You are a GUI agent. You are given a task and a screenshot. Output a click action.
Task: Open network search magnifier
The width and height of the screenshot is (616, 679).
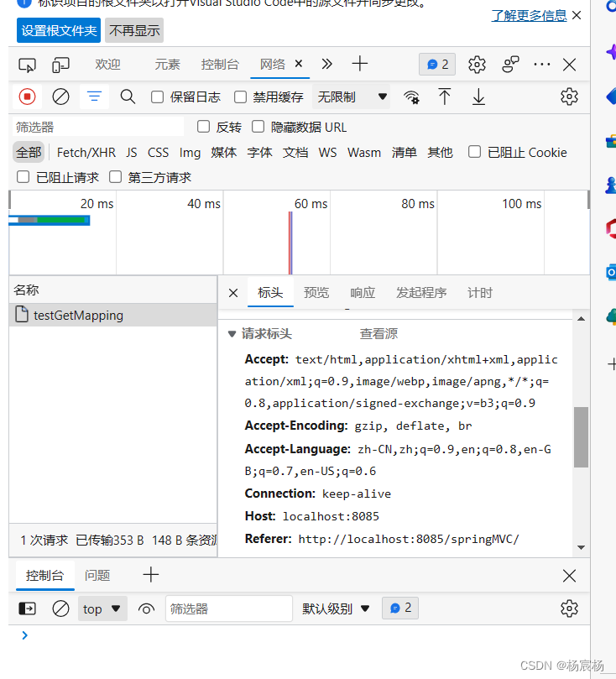click(x=128, y=97)
